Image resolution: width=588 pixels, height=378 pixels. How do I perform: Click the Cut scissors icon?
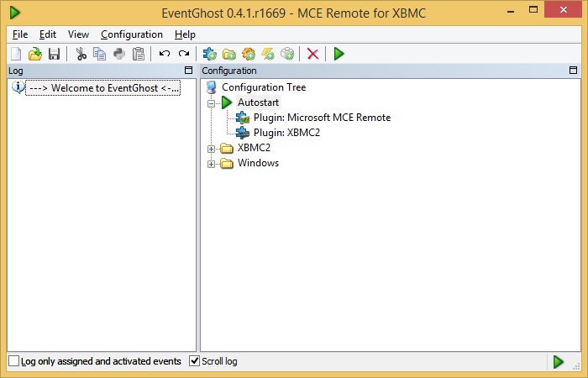(81, 54)
